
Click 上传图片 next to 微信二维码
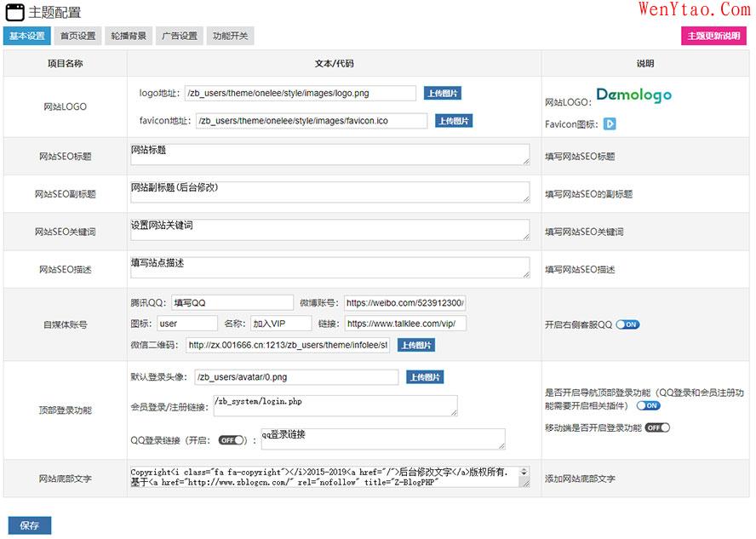[x=416, y=345]
